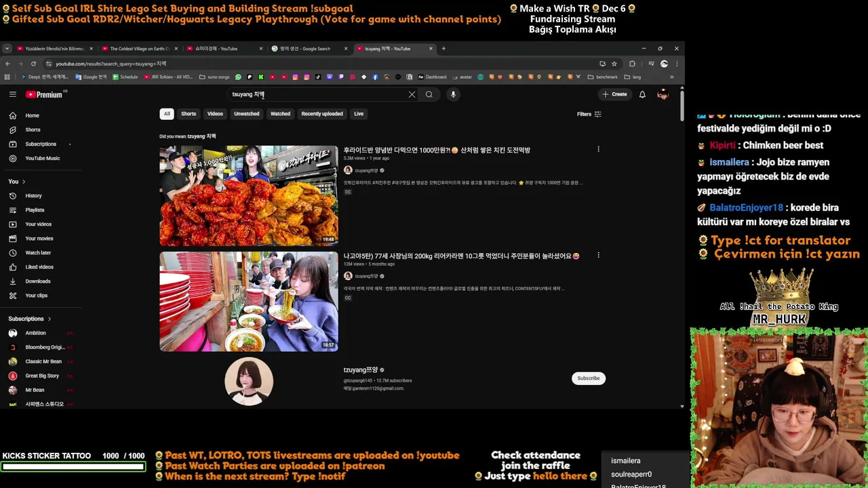868x488 pixels.
Task: Click the browser address bar URL
Action: point(111,64)
